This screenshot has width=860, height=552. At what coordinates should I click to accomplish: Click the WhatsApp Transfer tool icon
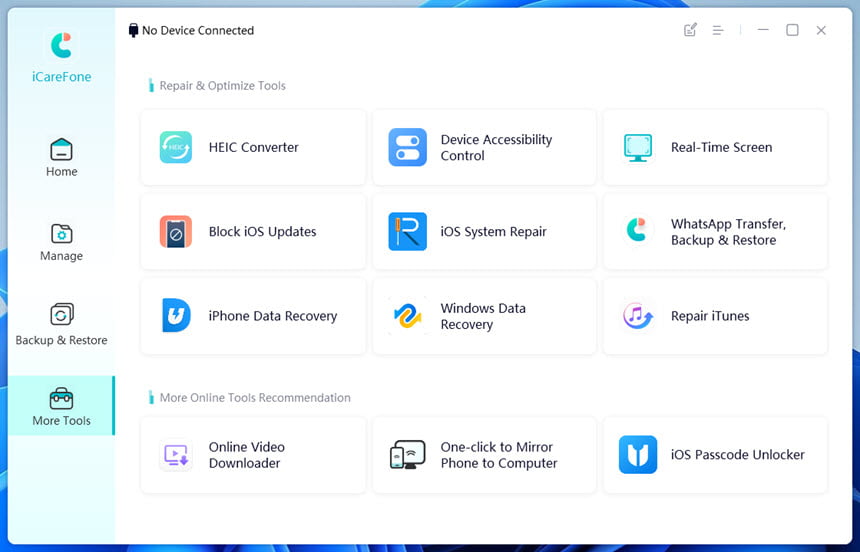click(x=636, y=230)
